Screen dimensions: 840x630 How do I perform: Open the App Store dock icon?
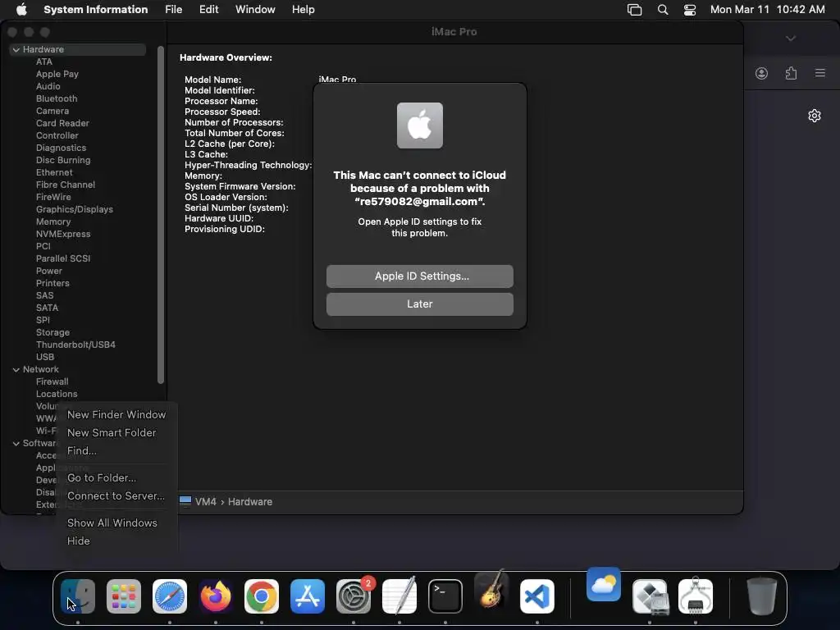coord(308,596)
